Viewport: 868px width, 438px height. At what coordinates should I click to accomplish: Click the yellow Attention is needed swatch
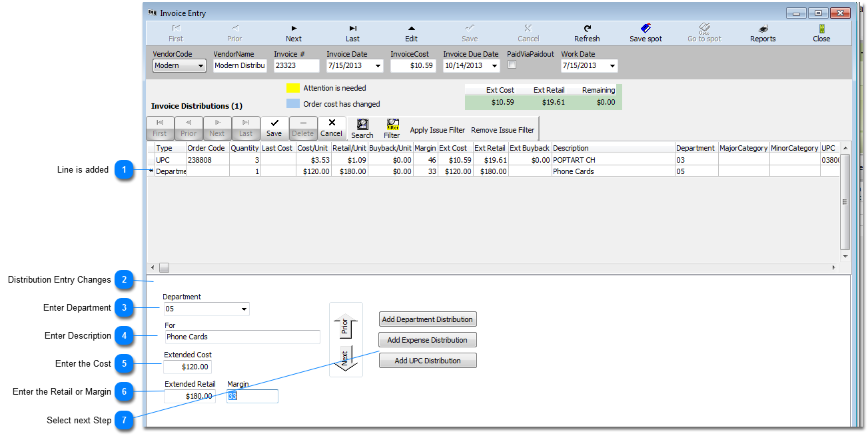pyautogui.click(x=292, y=88)
